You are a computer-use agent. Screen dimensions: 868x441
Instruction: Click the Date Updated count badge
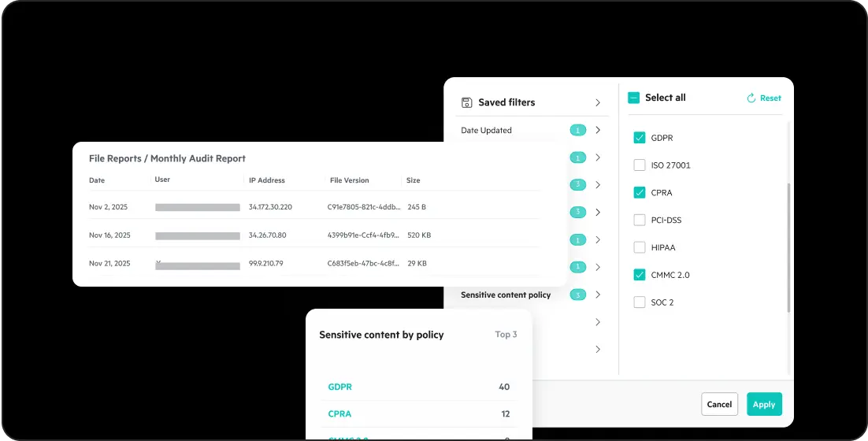[x=578, y=130]
